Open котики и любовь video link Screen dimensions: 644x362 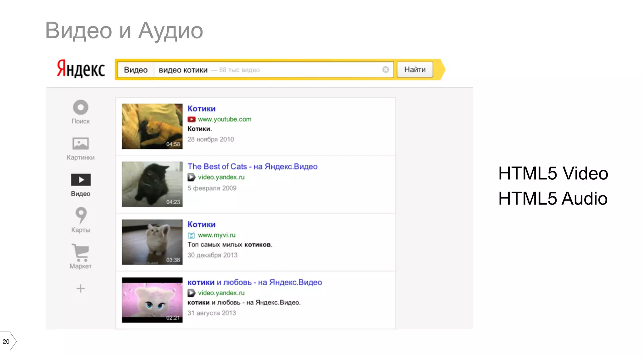[255, 282]
